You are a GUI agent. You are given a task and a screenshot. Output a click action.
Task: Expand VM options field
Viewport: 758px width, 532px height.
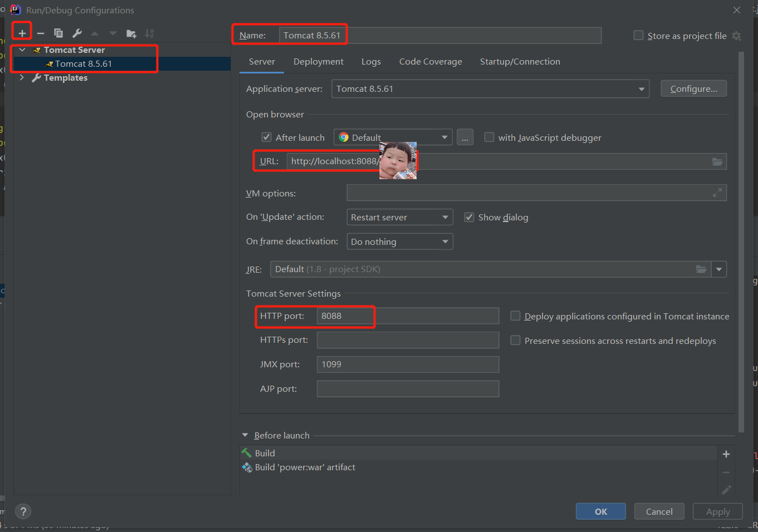tap(717, 193)
